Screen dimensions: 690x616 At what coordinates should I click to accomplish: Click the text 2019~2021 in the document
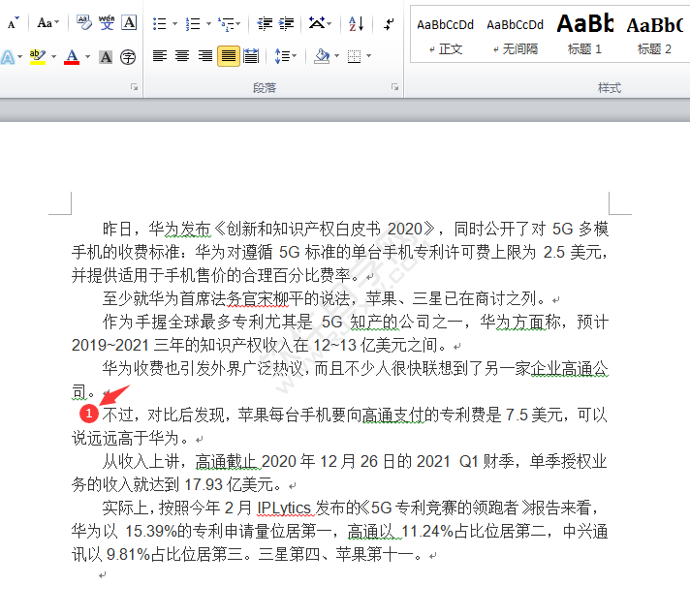coord(110,346)
